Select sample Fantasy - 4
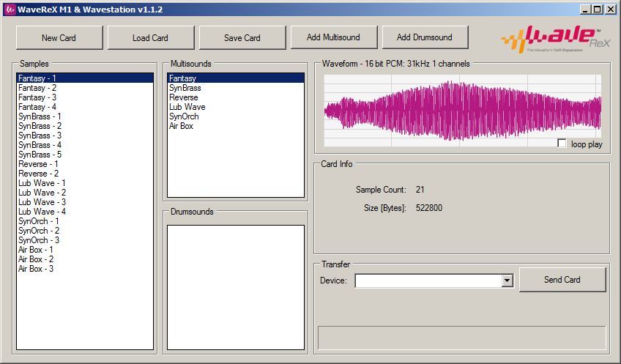The width and height of the screenshot is (621, 364). pyautogui.click(x=85, y=106)
